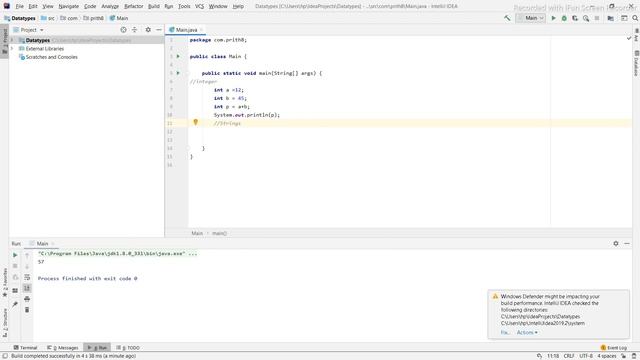Click the locate target icon in the Project panel

point(123,30)
